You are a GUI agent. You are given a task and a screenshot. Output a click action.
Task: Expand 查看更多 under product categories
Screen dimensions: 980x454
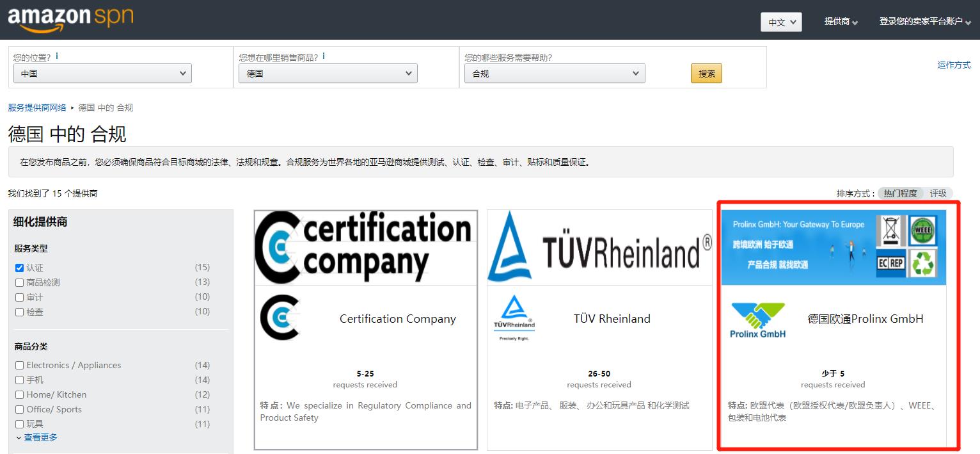click(x=40, y=437)
